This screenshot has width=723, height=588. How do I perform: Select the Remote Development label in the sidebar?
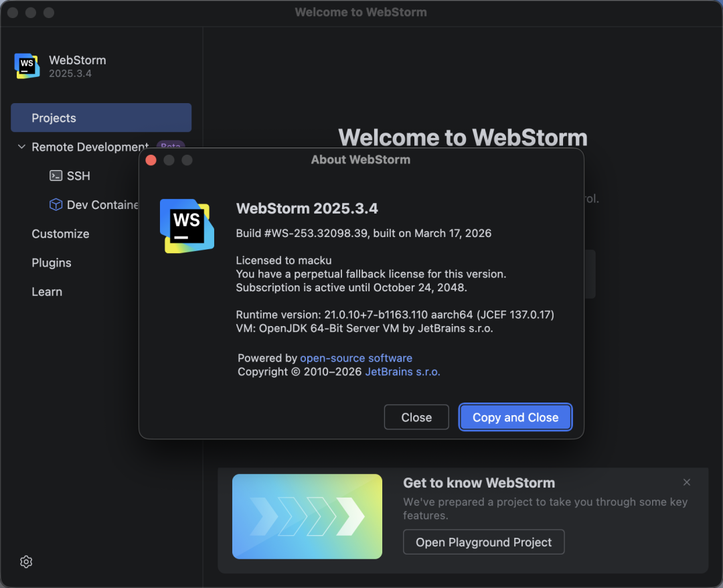tap(90, 147)
